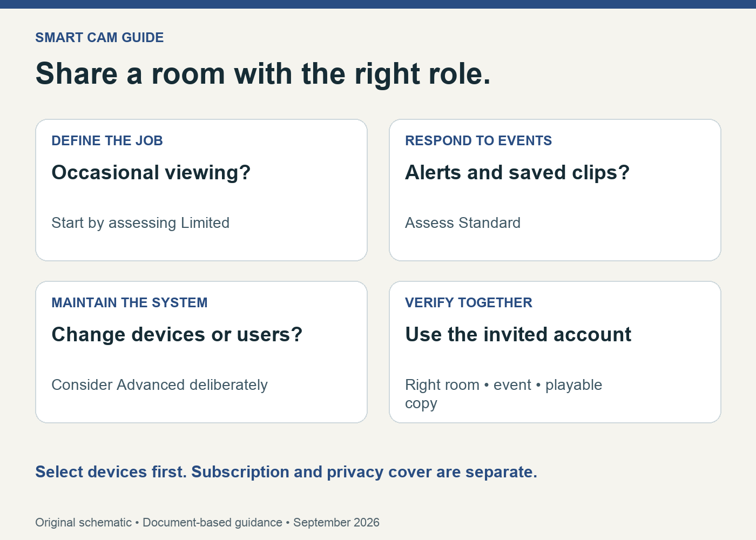The image size is (756, 540).
Task: Select the "Occasional viewing?" heading
Action: coord(151,172)
